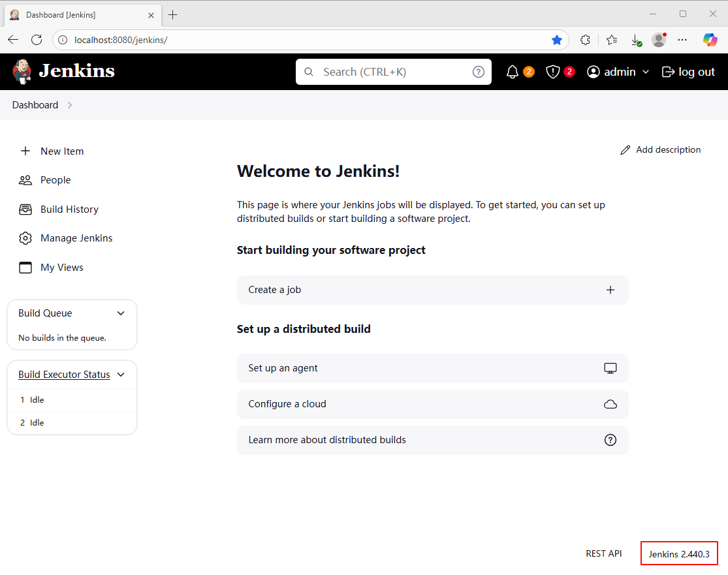Click the Build Queue panel title

(x=45, y=313)
